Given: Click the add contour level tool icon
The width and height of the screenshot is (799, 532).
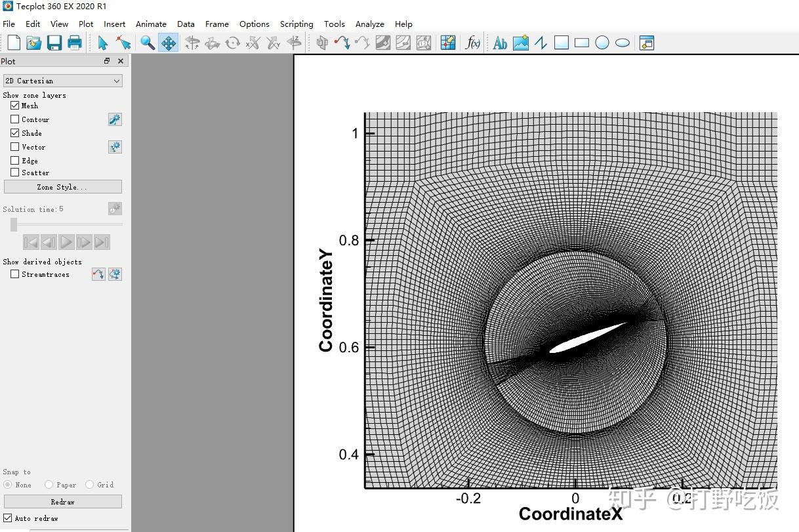Looking at the screenshot, I should click(x=383, y=43).
